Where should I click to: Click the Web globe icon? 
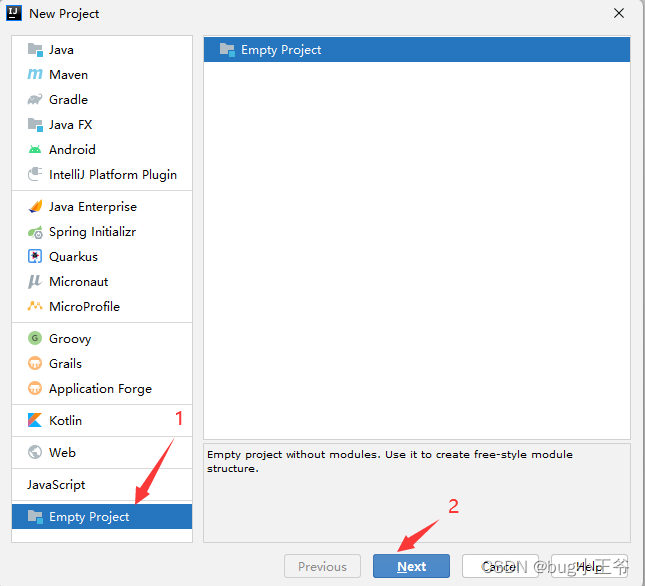tap(35, 452)
